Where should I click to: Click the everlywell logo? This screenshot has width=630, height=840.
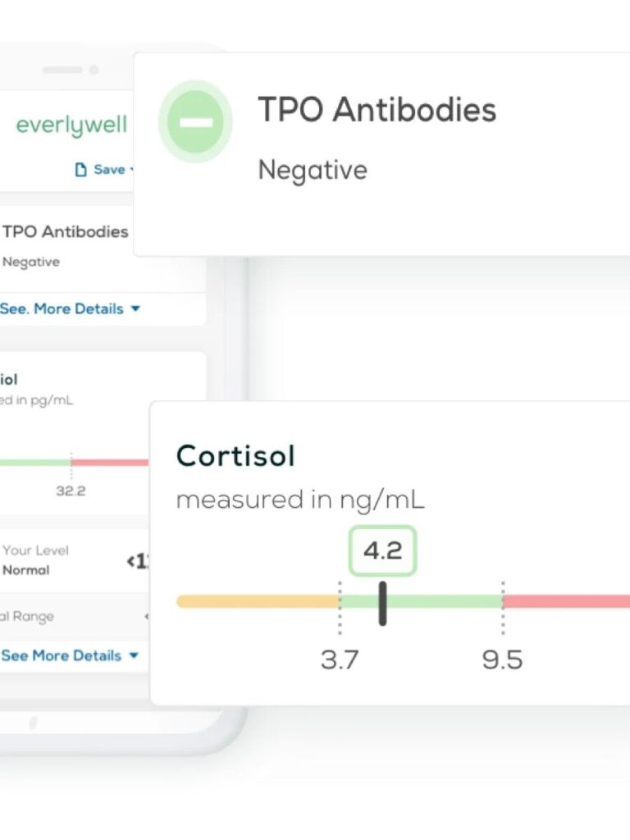pos(71,125)
